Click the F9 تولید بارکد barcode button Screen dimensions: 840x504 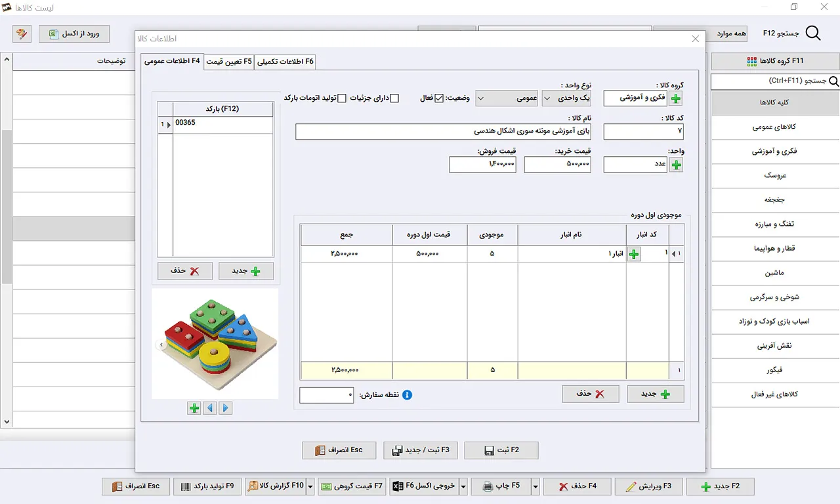tap(207, 486)
